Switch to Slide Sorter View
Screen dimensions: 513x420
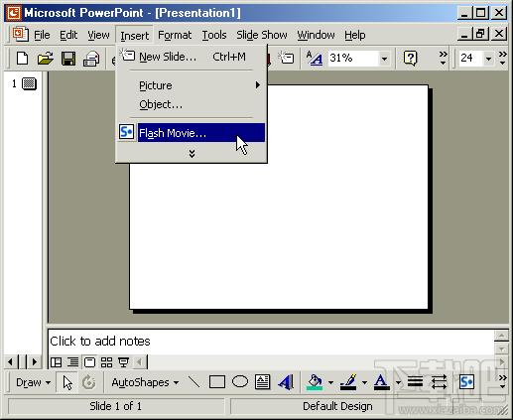(x=106, y=362)
